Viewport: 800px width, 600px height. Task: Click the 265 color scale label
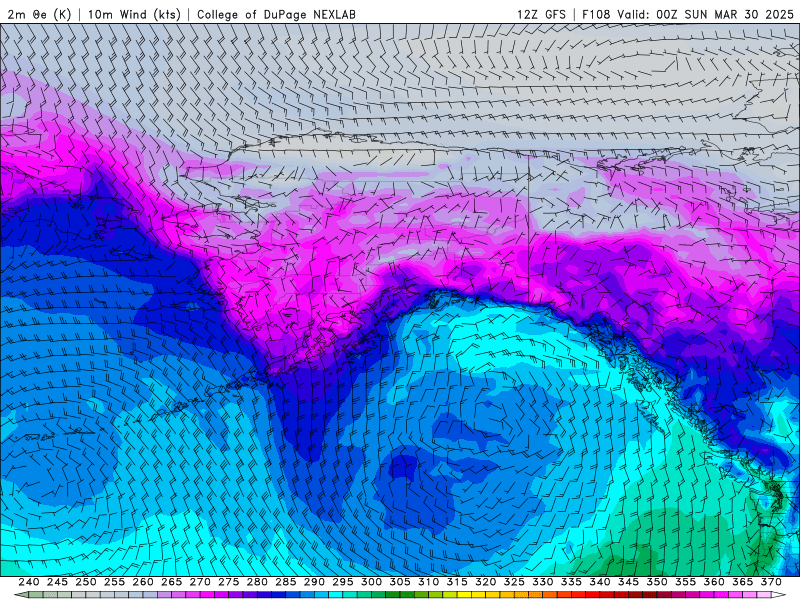pyautogui.click(x=171, y=582)
